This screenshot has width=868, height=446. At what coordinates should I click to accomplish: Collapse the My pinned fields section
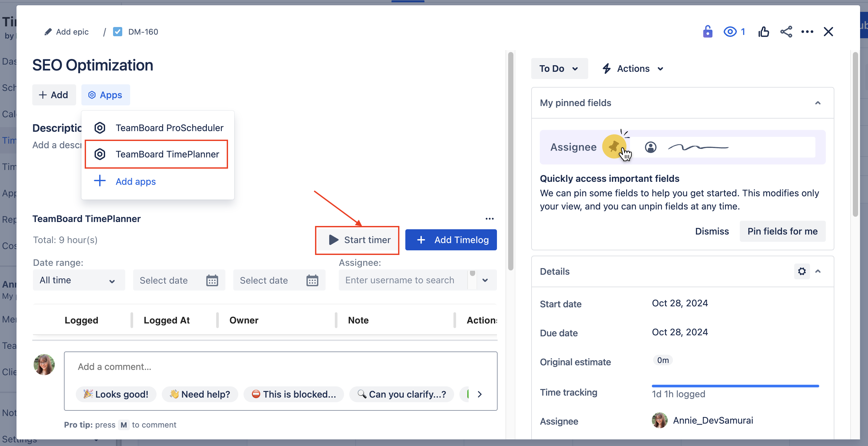pyautogui.click(x=818, y=103)
